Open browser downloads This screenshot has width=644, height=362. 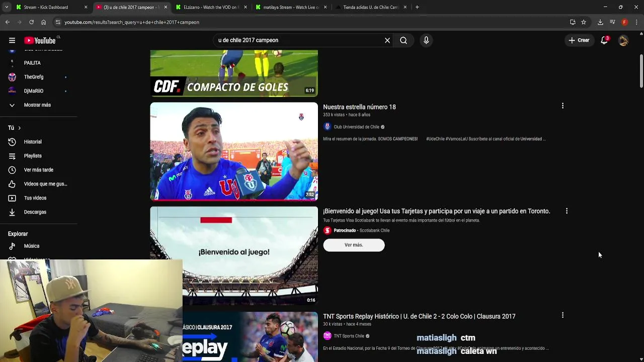pos(600,22)
